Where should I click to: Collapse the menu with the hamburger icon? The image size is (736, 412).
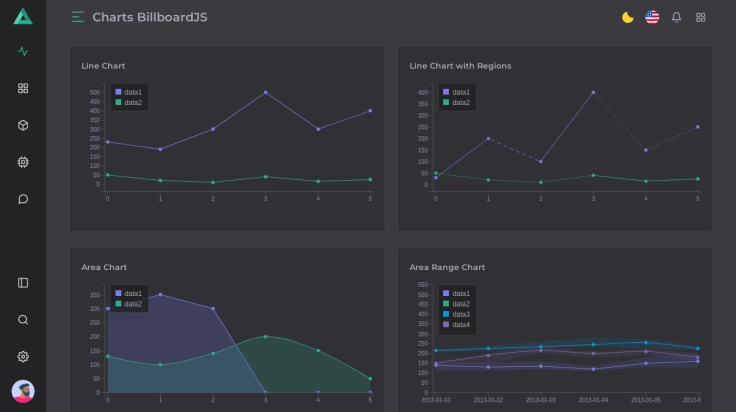point(78,17)
